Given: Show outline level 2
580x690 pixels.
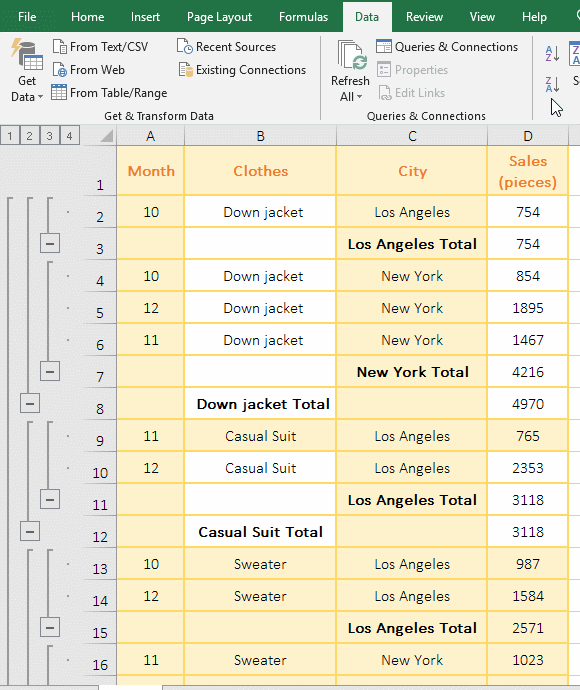Looking at the screenshot, I should pyautogui.click(x=29, y=136).
